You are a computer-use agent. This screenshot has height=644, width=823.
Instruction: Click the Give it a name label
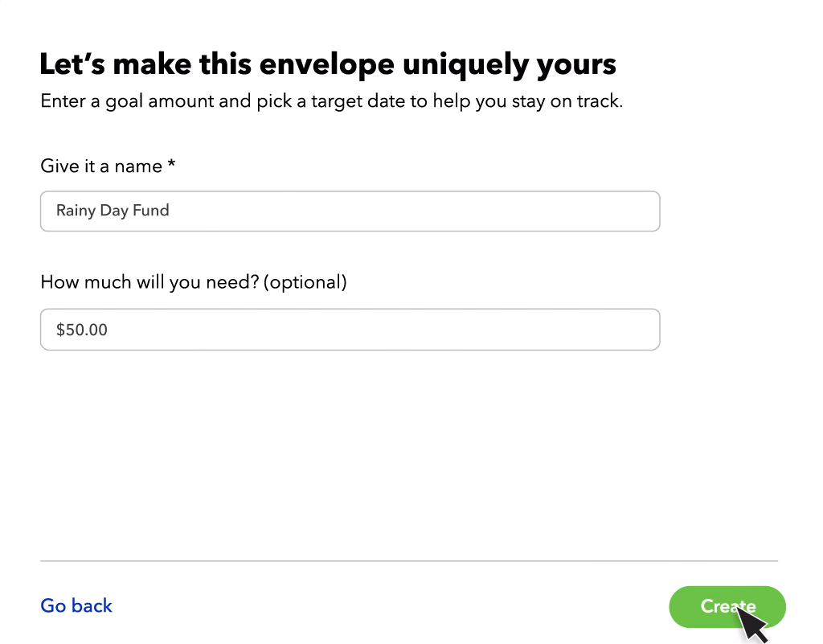click(x=109, y=166)
